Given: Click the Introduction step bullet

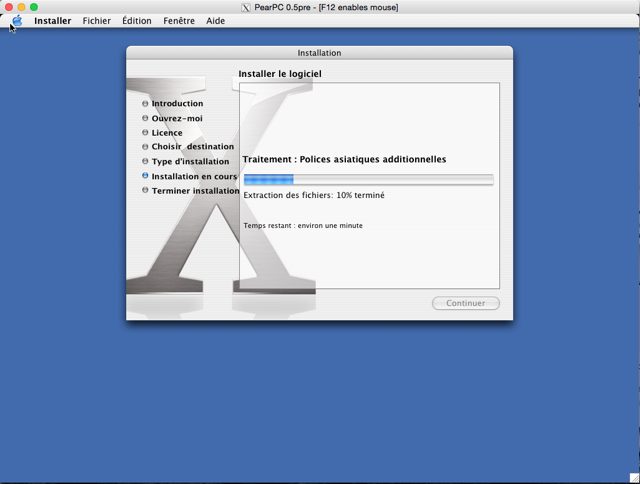Looking at the screenshot, I should (x=145, y=104).
